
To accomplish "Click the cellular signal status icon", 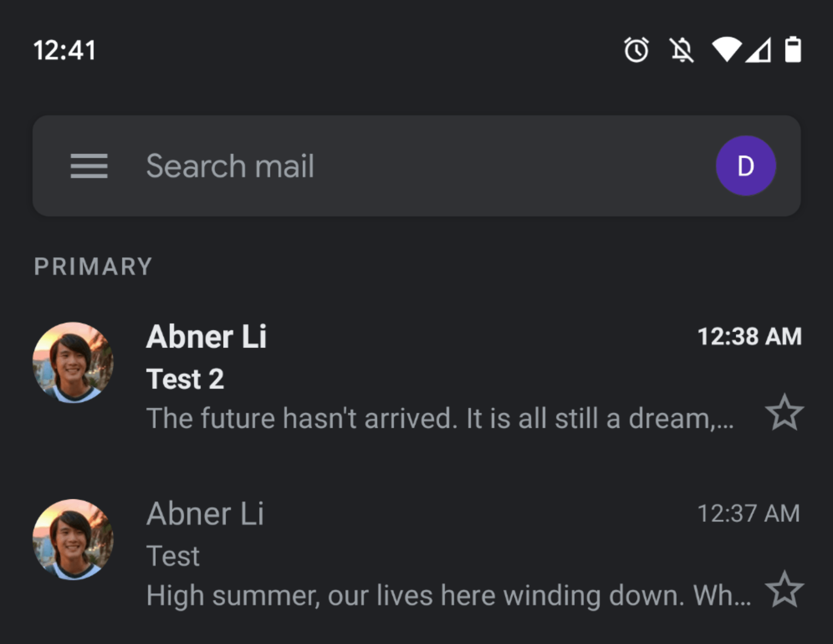I will [758, 50].
